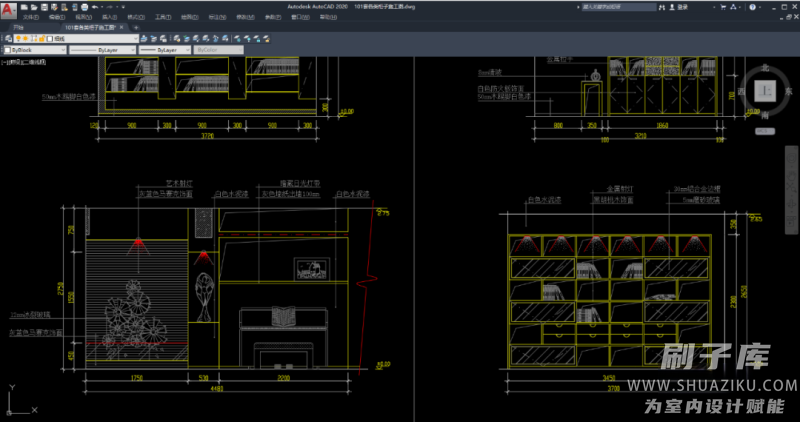
Task: Click the Undo arrow icon
Action: [93, 6]
